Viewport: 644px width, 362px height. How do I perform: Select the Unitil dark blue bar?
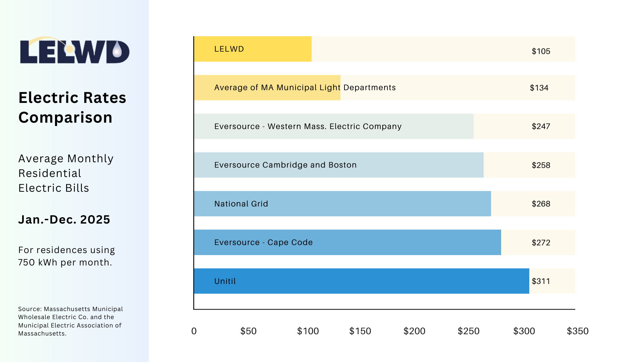(x=369, y=281)
